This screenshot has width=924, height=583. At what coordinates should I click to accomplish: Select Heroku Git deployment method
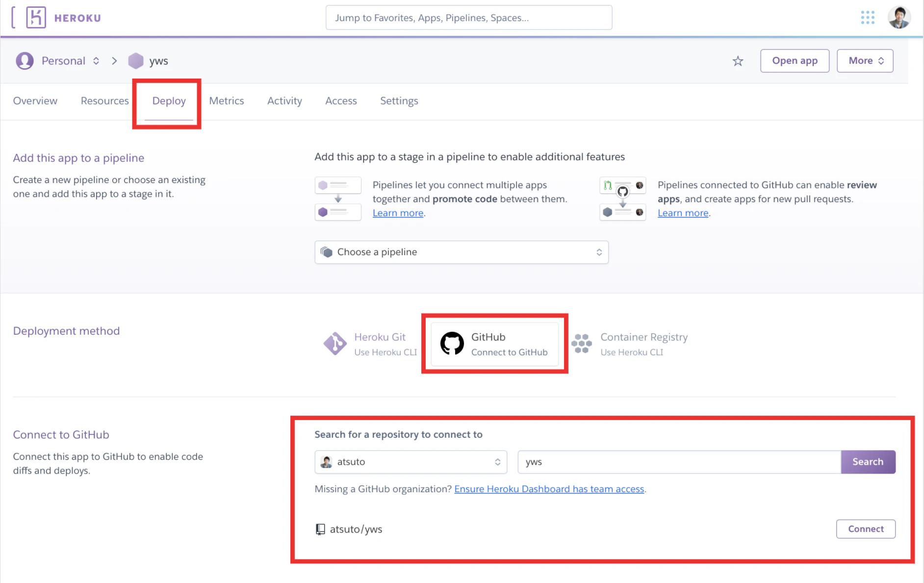370,344
